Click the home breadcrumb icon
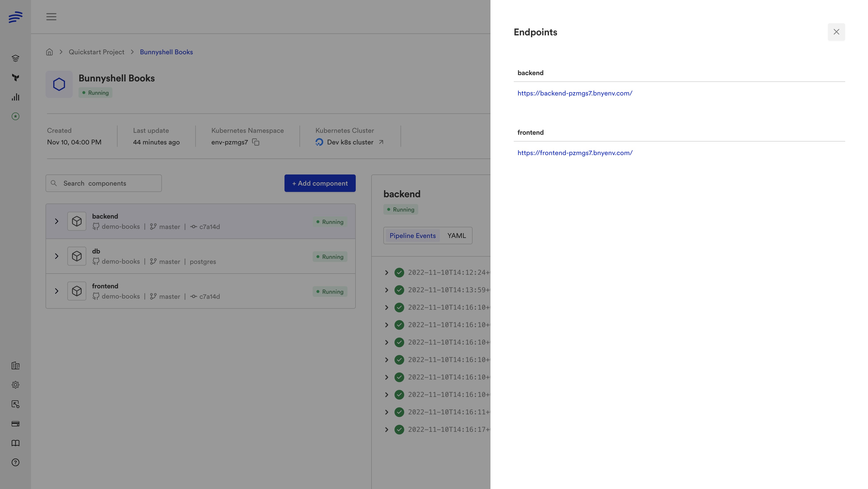 (x=49, y=52)
